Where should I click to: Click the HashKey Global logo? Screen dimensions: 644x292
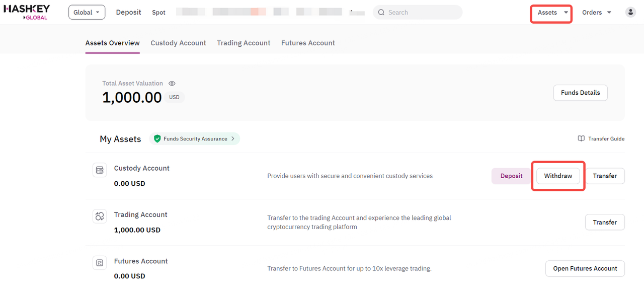pos(26,13)
